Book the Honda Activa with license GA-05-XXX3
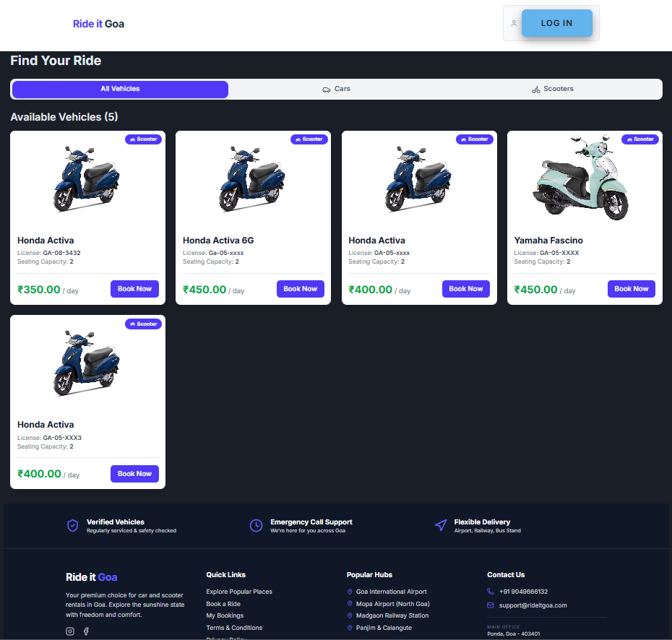672x640 pixels. [134, 474]
